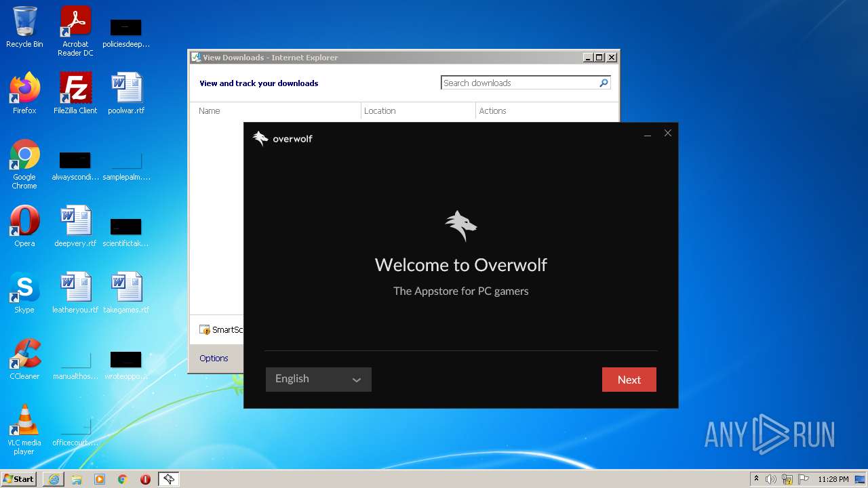
Task: Open the volume control in tray
Action: (x=771, y=479)
